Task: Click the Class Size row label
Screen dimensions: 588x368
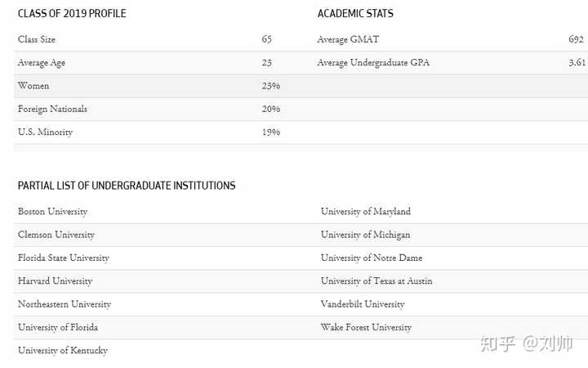Action: (37, 39)
